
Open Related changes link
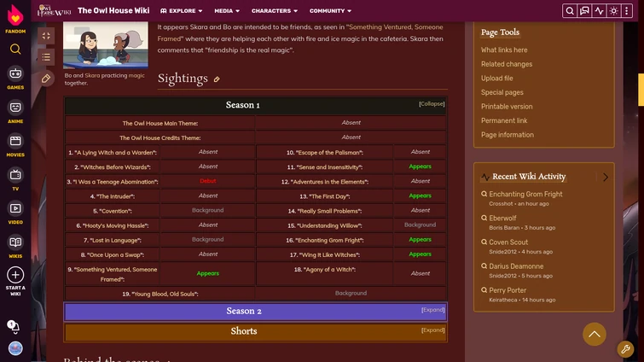click(x=507, y=64)
